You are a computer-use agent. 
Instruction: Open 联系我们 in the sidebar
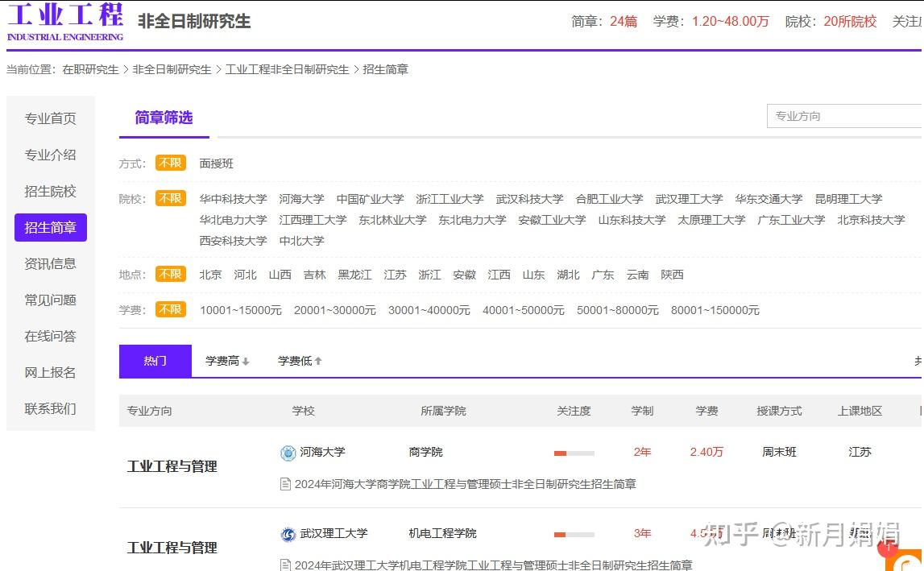(x=50, y=408)
